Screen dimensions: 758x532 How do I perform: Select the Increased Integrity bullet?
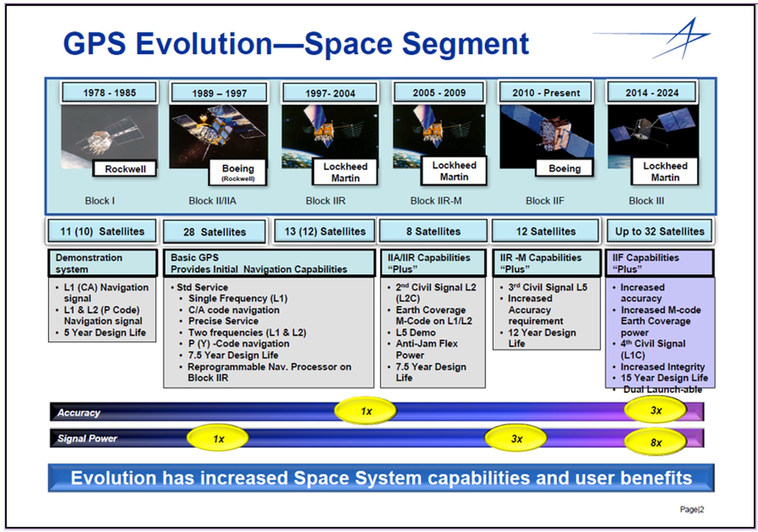pos(658,367)
